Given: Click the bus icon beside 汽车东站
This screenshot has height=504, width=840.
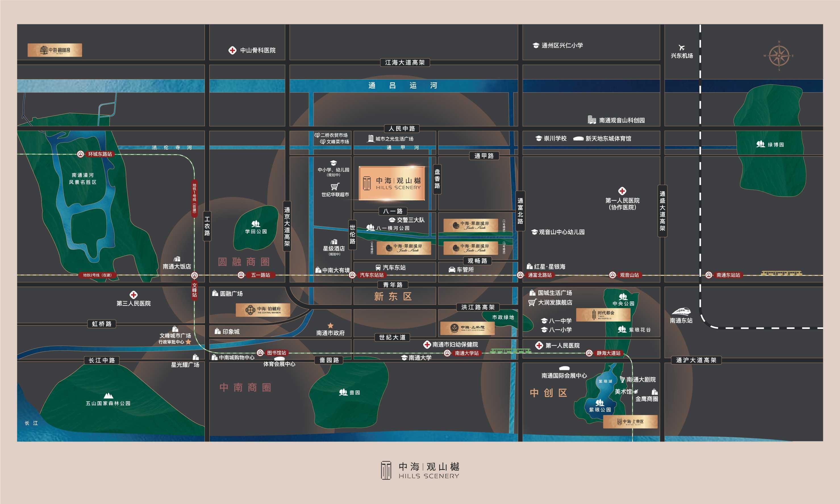Looking at the screenshot, I should 378,268.
